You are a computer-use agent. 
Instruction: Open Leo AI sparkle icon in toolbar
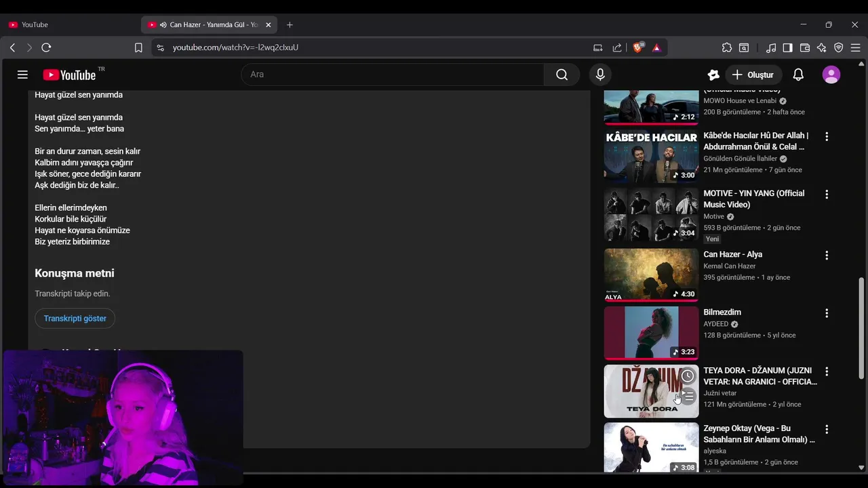(x=822, y=47)
